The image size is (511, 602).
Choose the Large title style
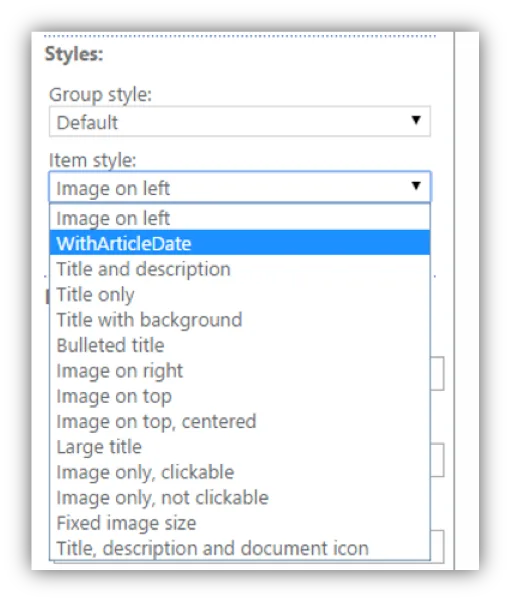coord(240,446)
